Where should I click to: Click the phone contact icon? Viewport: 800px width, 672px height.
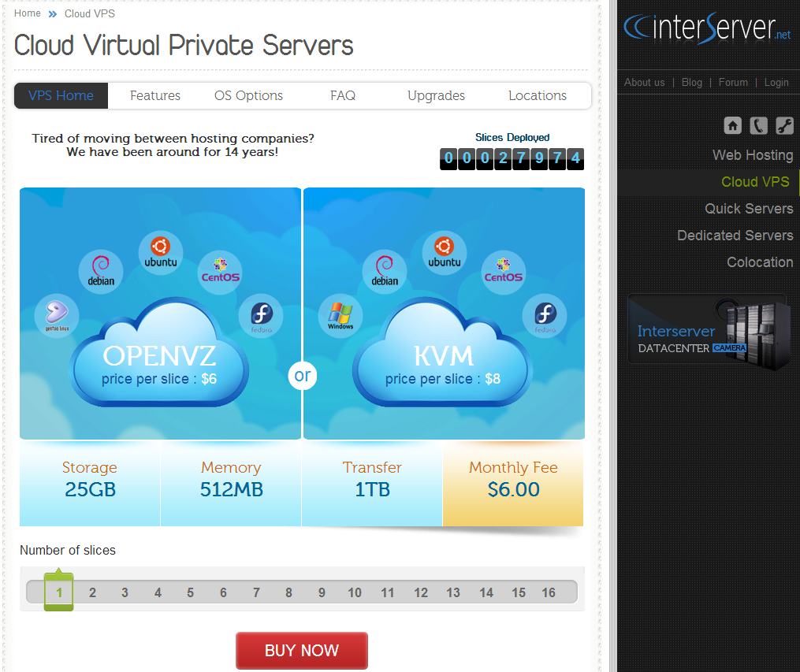point(759,125)
